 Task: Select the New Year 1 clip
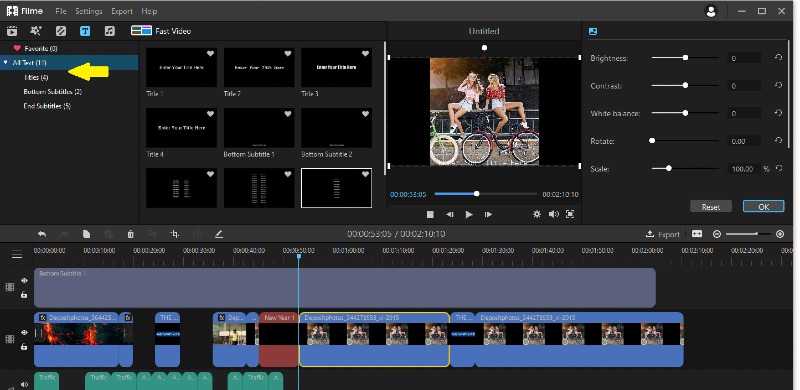(x=279, y=339)
